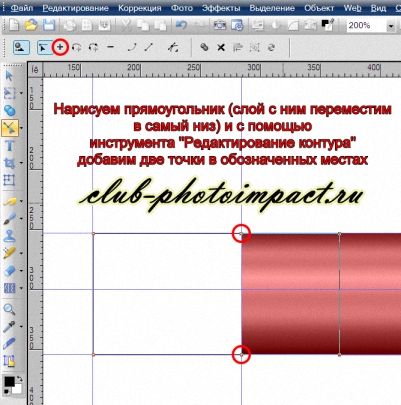Select the Paintbrush tool

point(9,219)
